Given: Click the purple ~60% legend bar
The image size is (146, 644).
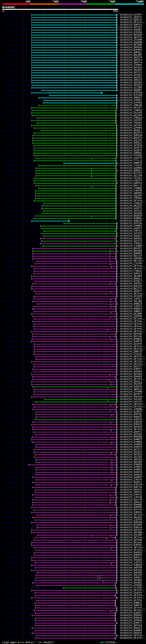Looking at the screenshot, I should [x=73, y=4].
